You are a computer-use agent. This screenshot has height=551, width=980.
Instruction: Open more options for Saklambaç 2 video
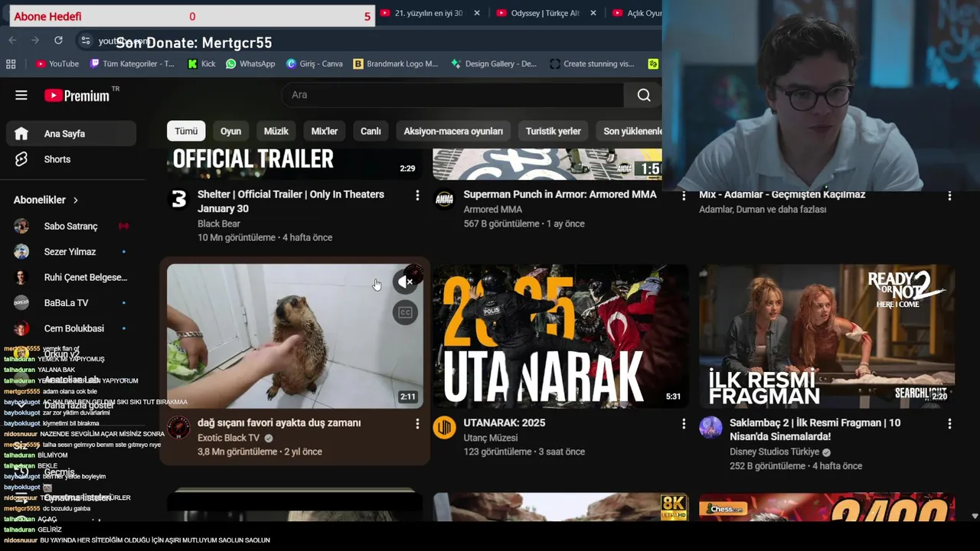pos(949,423)
